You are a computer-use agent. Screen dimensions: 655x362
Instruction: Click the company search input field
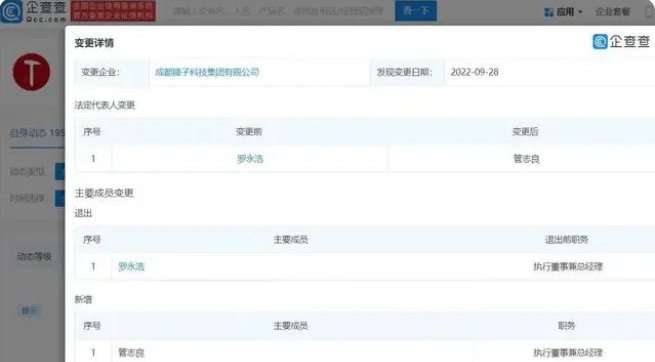coord(278,11)
